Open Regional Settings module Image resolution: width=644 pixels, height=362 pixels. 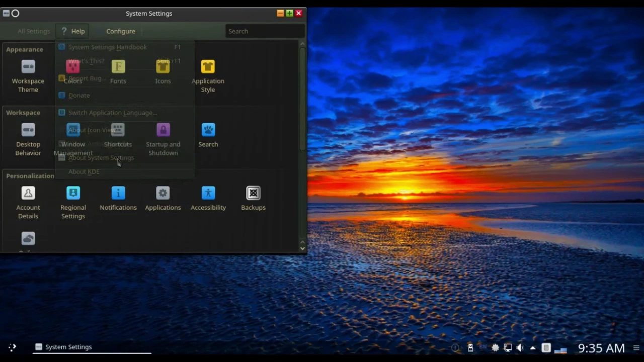point(73,203)
